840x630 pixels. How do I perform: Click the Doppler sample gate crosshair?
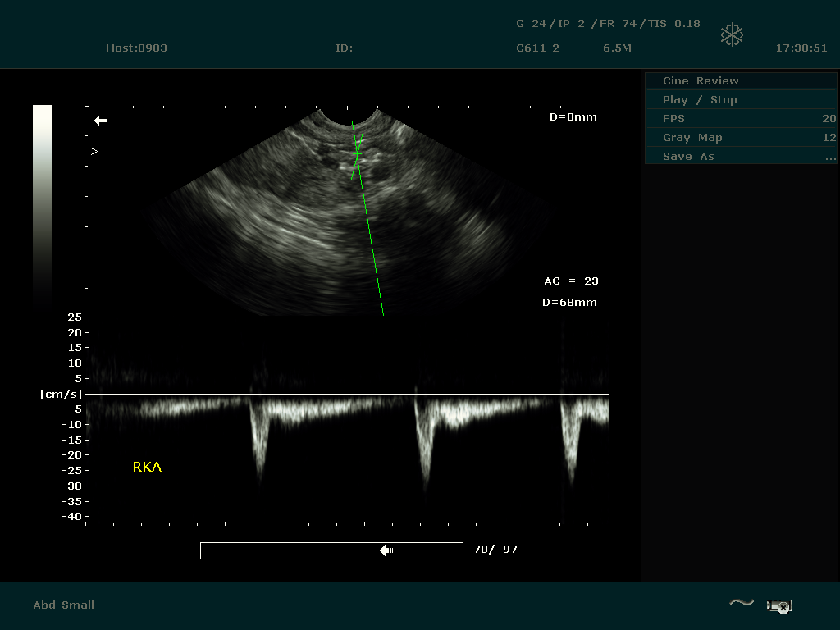pos(357,156)
